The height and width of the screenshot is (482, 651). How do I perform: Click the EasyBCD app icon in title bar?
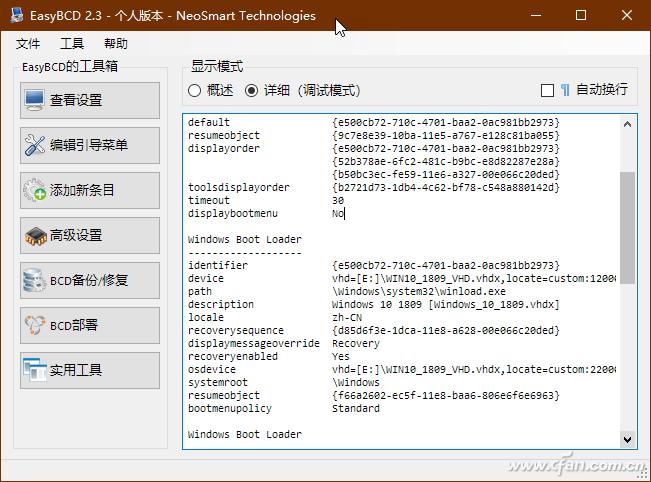coord(17,15)
